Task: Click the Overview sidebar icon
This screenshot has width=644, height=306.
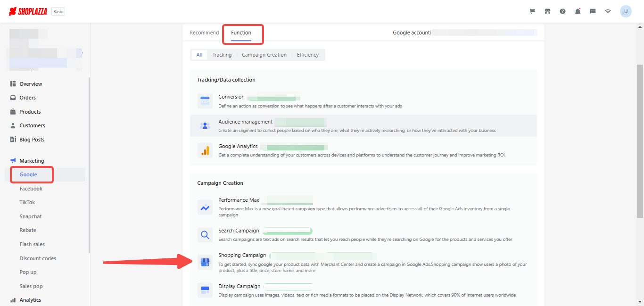Action: pyautogui.click(x=13, y=84)
